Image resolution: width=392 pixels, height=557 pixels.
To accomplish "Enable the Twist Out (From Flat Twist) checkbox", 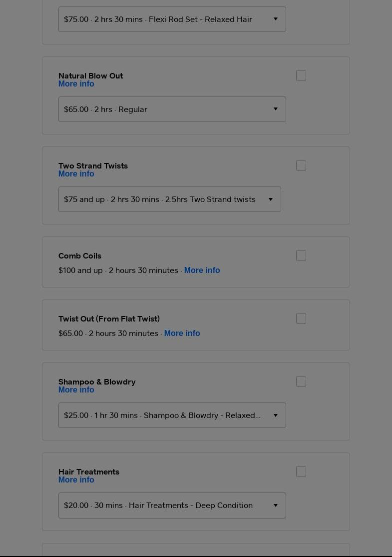I will pos(301,318).
